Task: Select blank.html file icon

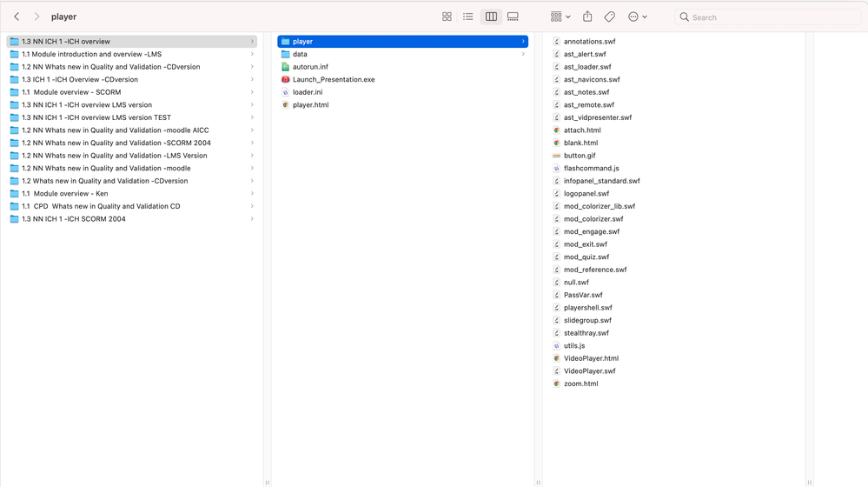Action: tap(557, 143)
